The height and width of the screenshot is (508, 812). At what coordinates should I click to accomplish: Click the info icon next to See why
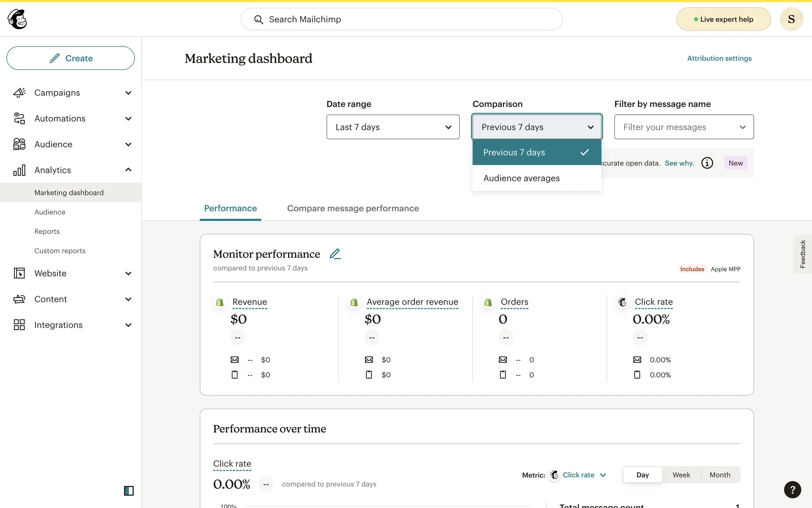(707, 163)
